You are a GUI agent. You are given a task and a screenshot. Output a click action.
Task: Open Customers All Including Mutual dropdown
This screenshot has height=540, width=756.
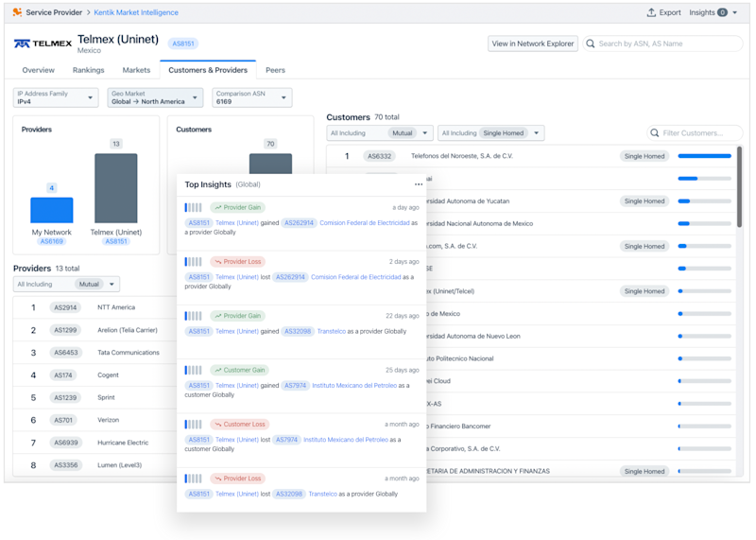pyautogui.click(x=380, y=132)
